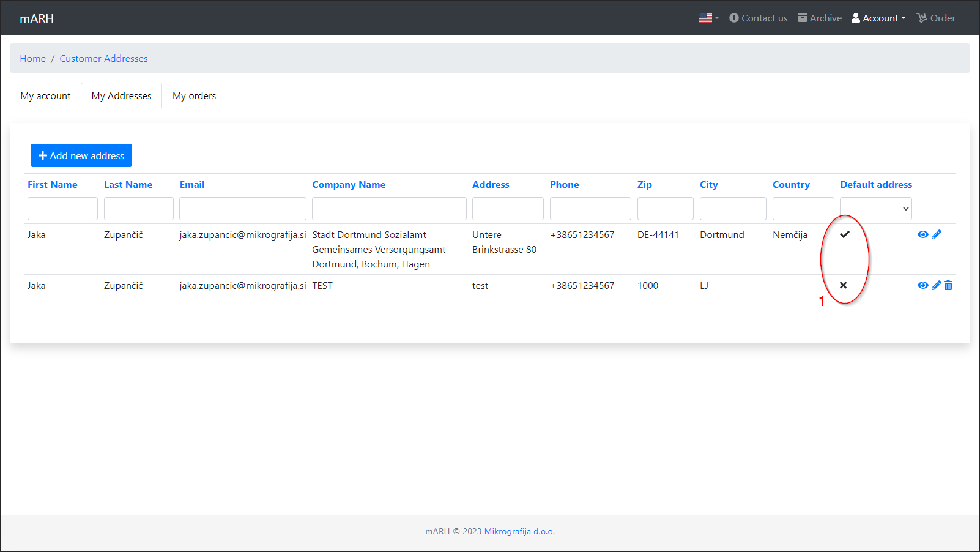This screenshot has height=552, width=980.
Task: Click the default checkmark on Dortmund address
Action: 845,234
